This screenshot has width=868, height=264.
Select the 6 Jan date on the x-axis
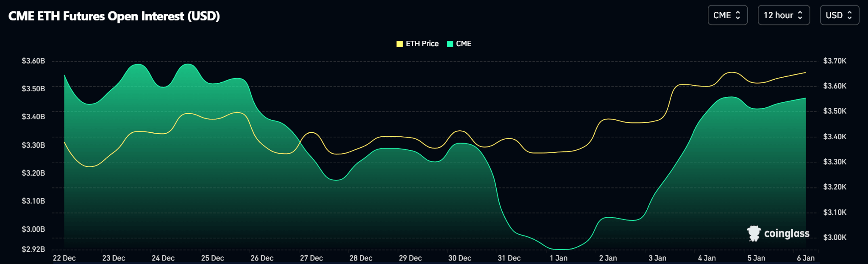tap(806, 258)
